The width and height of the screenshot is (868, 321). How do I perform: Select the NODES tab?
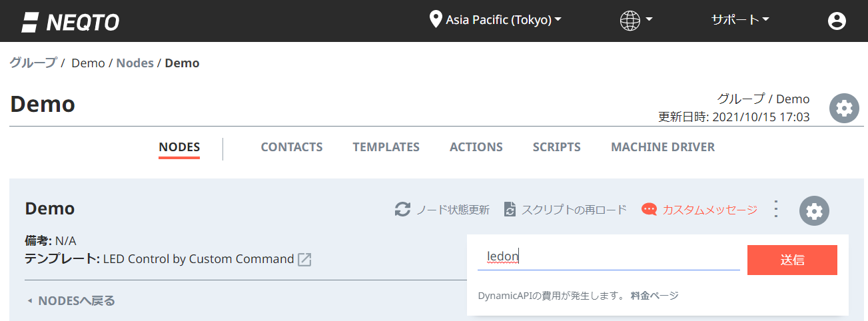coord(179,147)
